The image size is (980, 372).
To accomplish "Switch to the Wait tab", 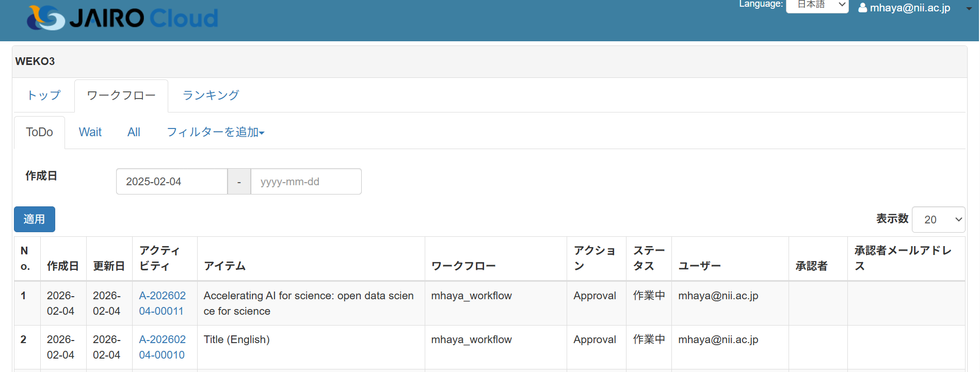I will tap(90, 132).
